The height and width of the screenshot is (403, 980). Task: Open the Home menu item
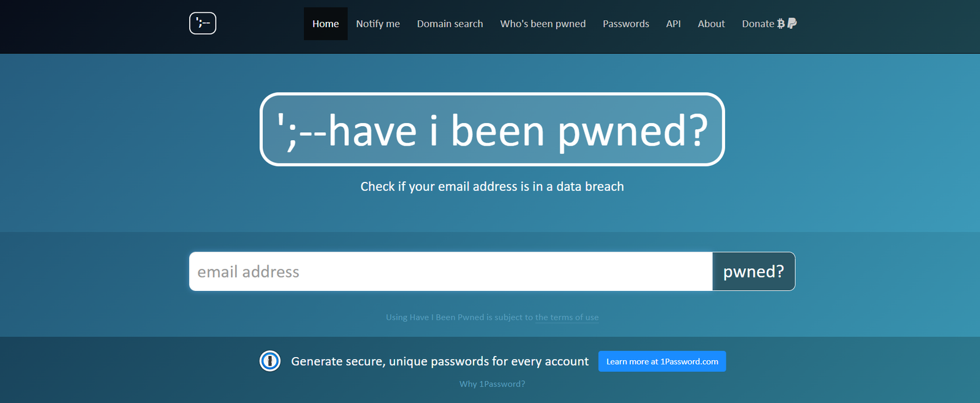click(x=325, y=24)
